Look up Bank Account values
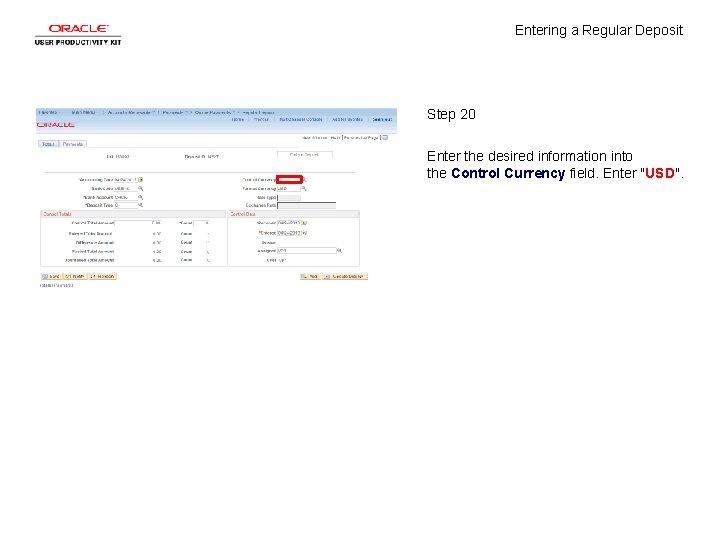 (141, 197)
